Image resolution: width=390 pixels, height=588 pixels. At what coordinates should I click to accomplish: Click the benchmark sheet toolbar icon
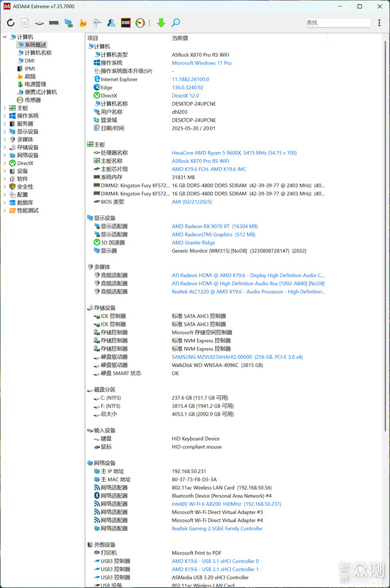click(x=97, y=23)
